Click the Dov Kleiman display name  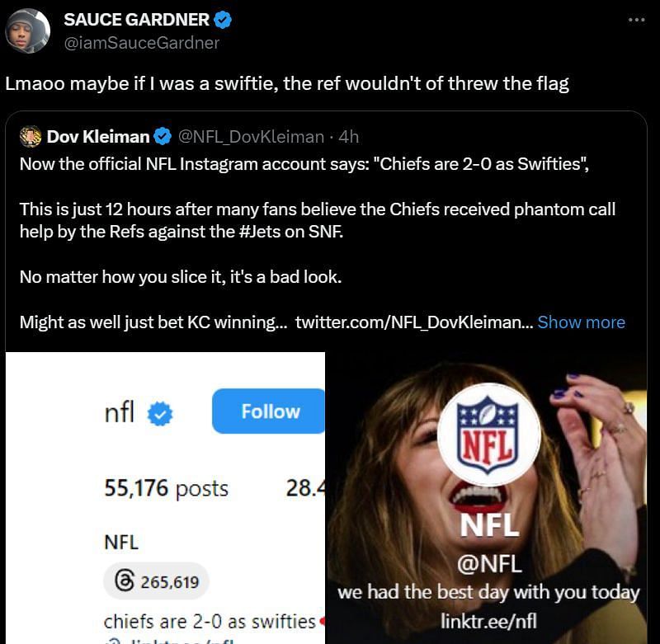pyautogui.click(x=98, y=137)
